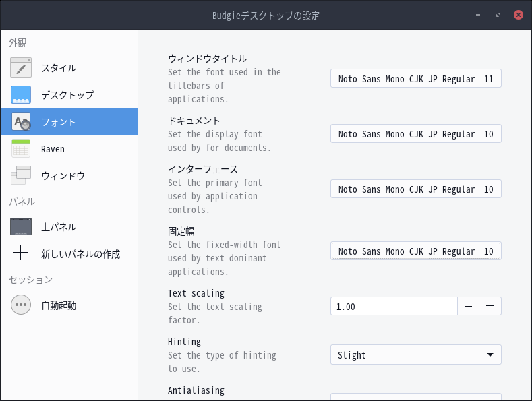Maximize the Budgie settings window
Viewport: 532px width, 401px height.
tap(498, 15)
